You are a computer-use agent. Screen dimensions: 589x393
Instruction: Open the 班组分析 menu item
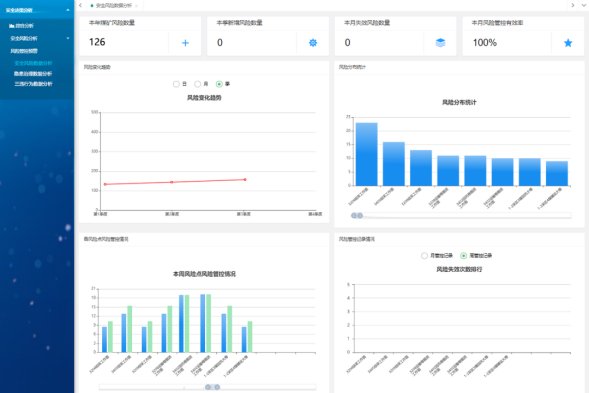24,26
